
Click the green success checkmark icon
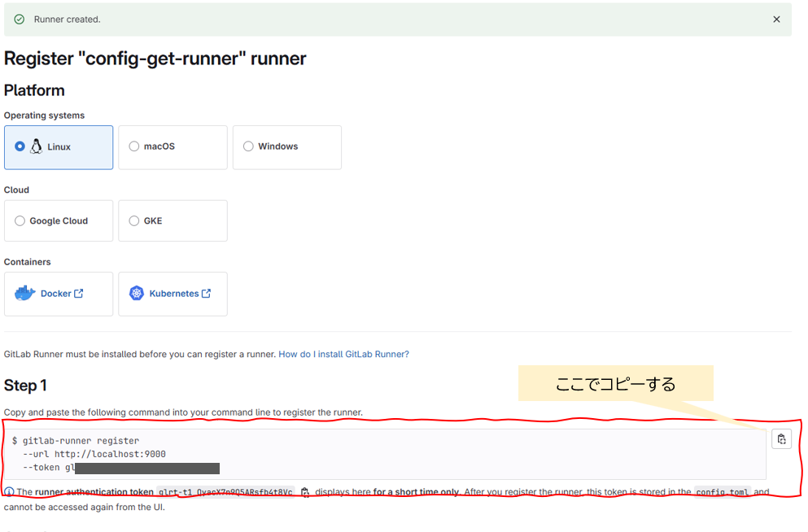pos(19,19)
